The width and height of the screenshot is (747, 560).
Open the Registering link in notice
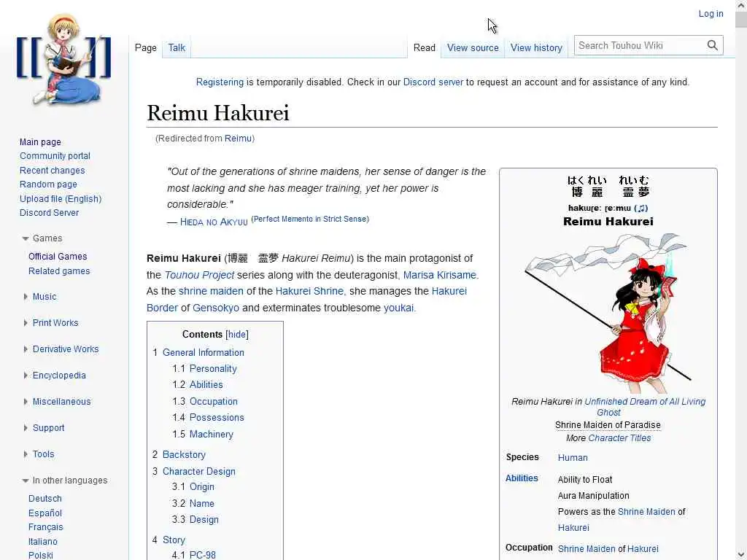point(220,82)
